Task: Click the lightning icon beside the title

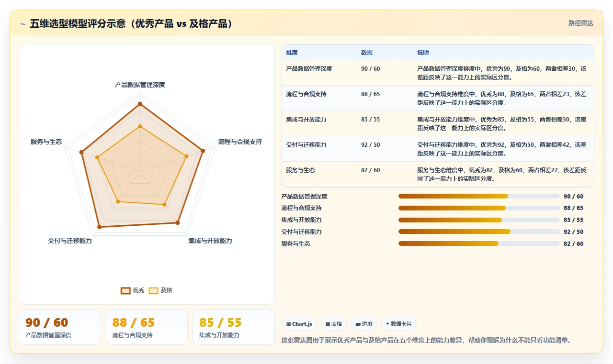Action: click(x=23, y=24)
